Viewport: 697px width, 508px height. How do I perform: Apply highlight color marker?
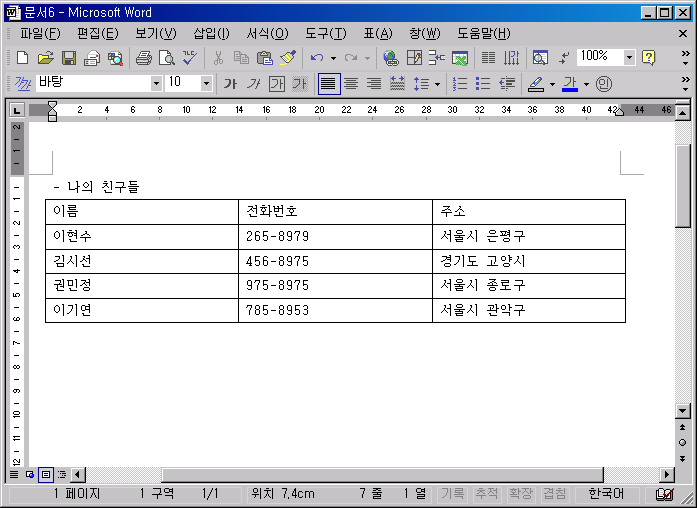[536, 84]
